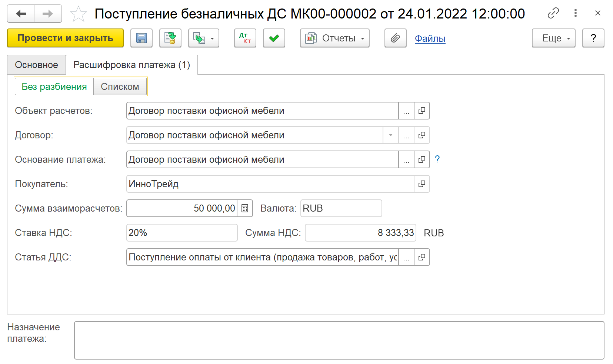
Task: Open the Объект расчетов selection ellipsis
Action: coord(406,111)
